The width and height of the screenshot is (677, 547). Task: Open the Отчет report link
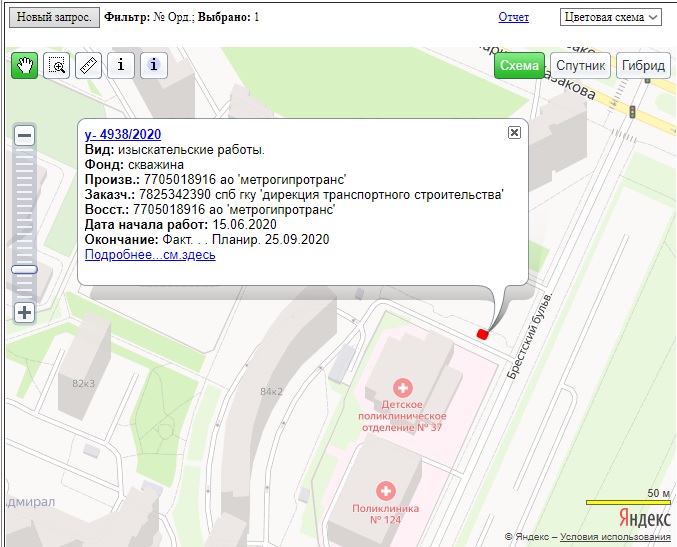coord(513,18)
